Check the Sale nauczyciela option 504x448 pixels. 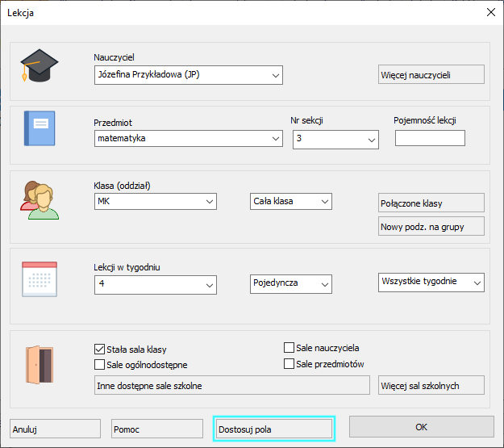coord(289,348)
